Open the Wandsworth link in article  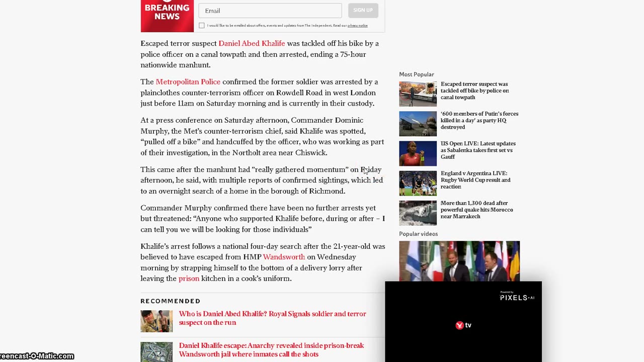click(284, 257)
